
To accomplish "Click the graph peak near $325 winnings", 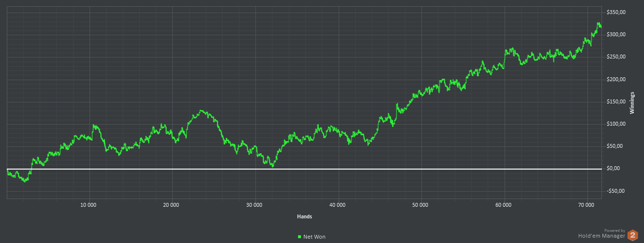I will pos(599,24).
